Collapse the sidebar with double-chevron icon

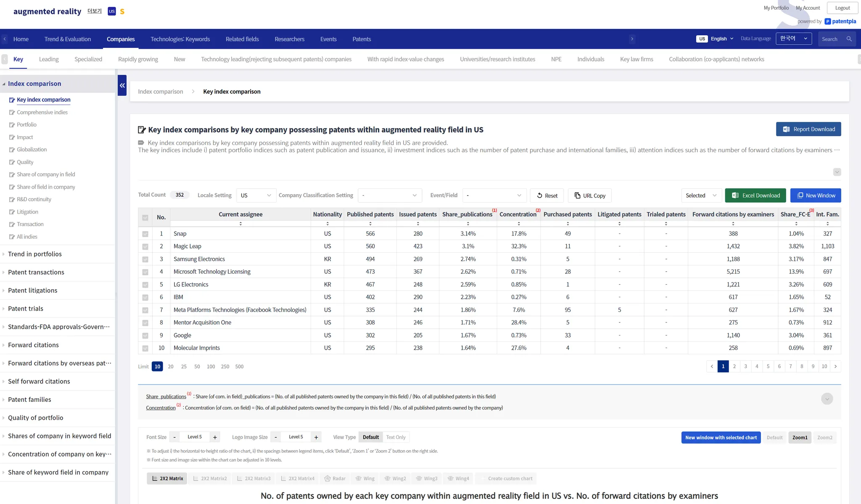122,85
